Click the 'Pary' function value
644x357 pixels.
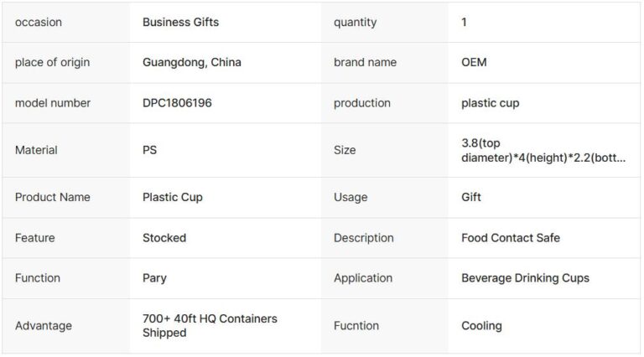point(154,278)
